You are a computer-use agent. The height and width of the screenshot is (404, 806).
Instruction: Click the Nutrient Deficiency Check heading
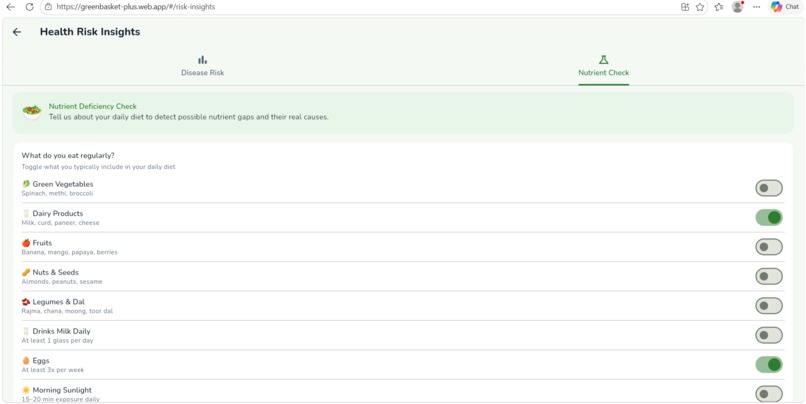coord(93,106)
